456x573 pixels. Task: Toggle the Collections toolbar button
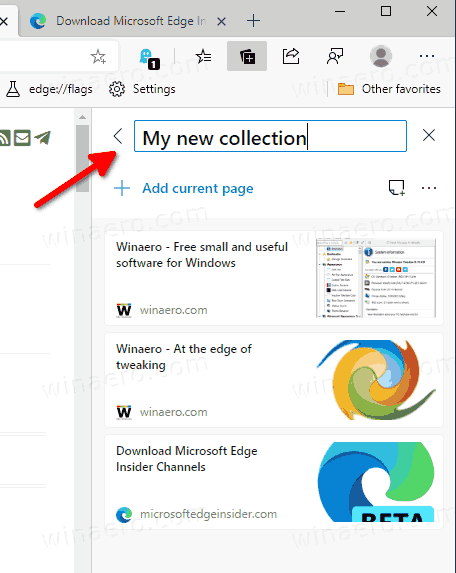(247, 56)
